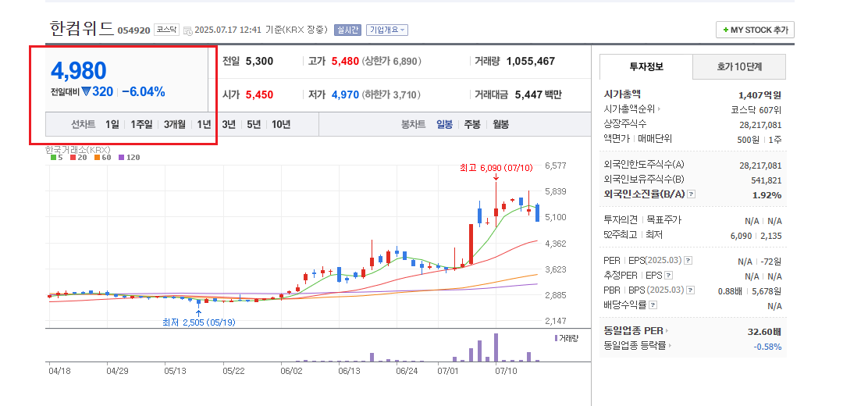Select the 3개월 line chart period
Viewport: 868px width, 406px height.
pyautogui.click(x=174, y=125)
